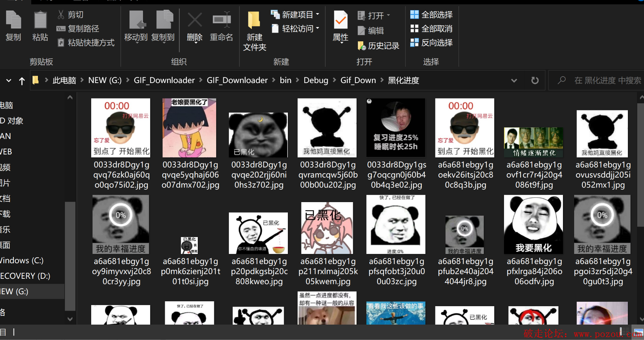Click 此电脑 in the address path
Screen dimensions: 644x340
click(x=64, y=80)
